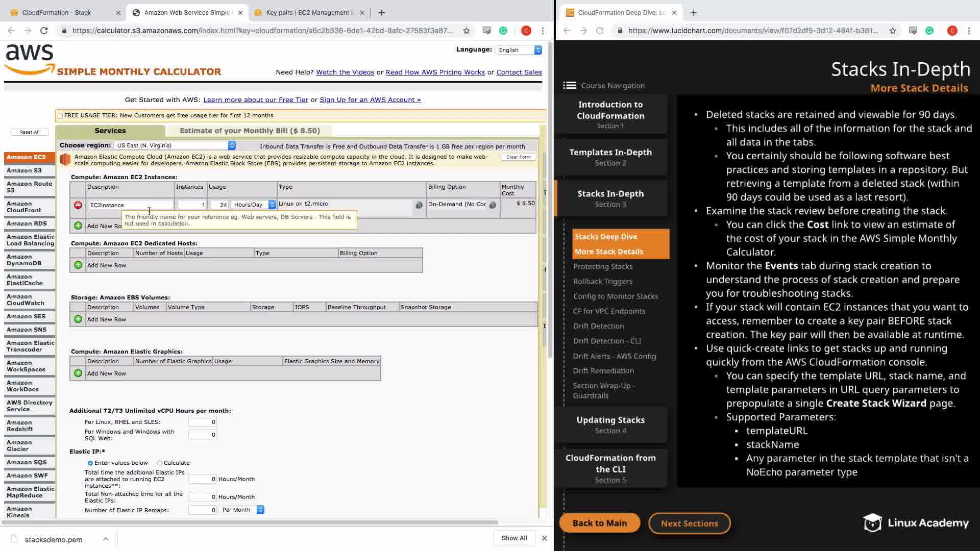The width and height of the screenshot is (980, 551).
Task: Open the Hours/Day usage dropdown
Action: [x=254, y=205]
